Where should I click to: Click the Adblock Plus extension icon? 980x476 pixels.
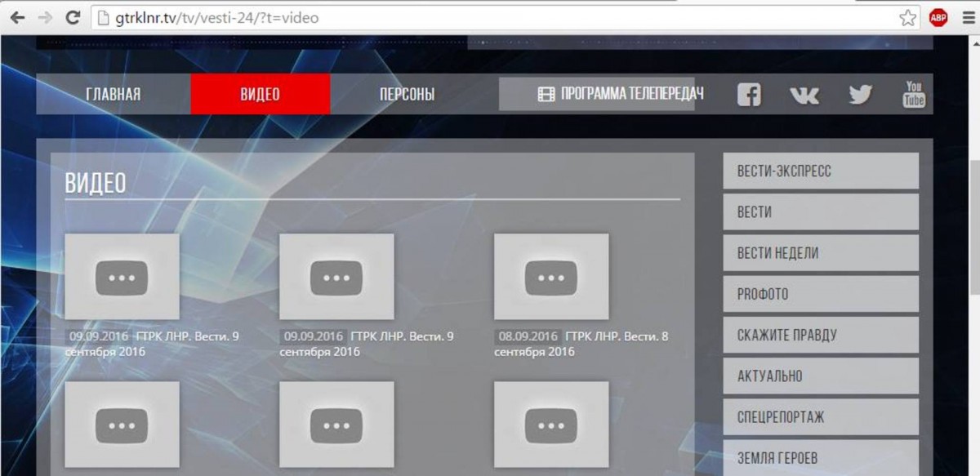(938, 16)
